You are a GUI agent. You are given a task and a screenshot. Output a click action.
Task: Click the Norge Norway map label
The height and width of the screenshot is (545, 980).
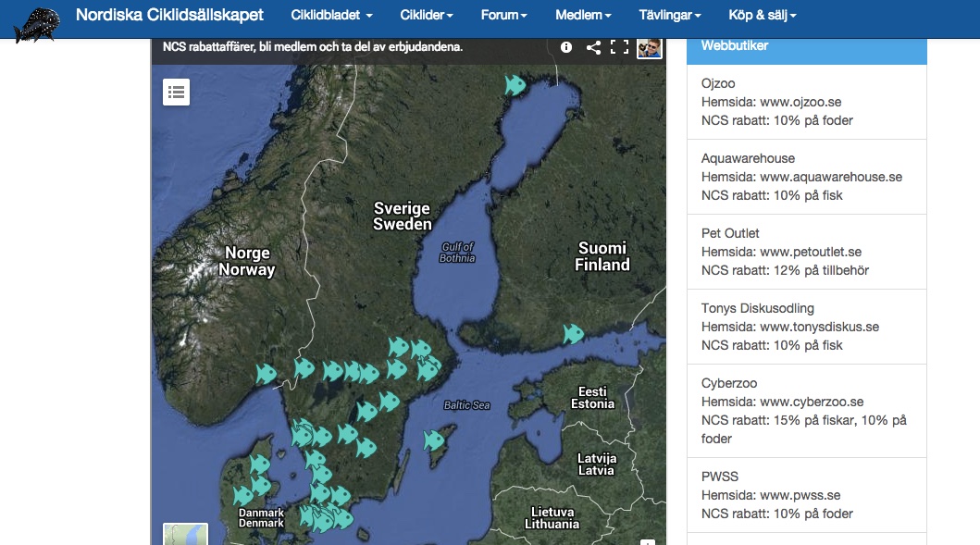click(247, 261)
